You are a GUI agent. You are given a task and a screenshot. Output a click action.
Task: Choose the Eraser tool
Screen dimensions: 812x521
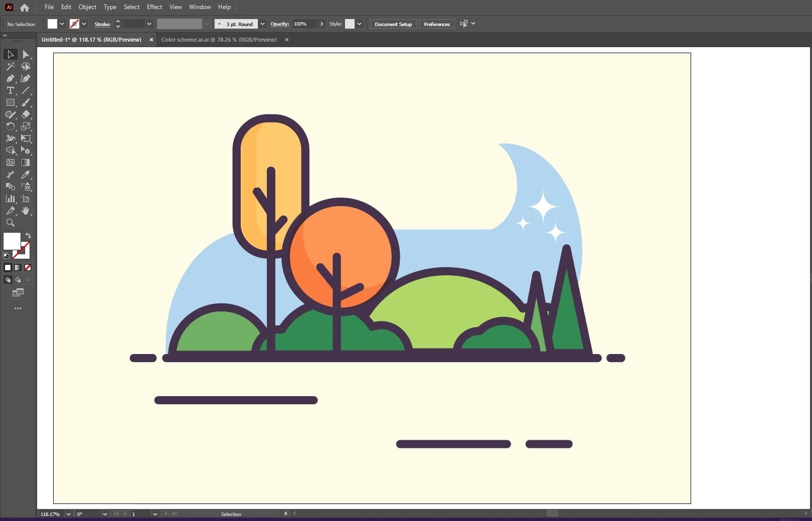pyautogui.click(x=26, y=114)
